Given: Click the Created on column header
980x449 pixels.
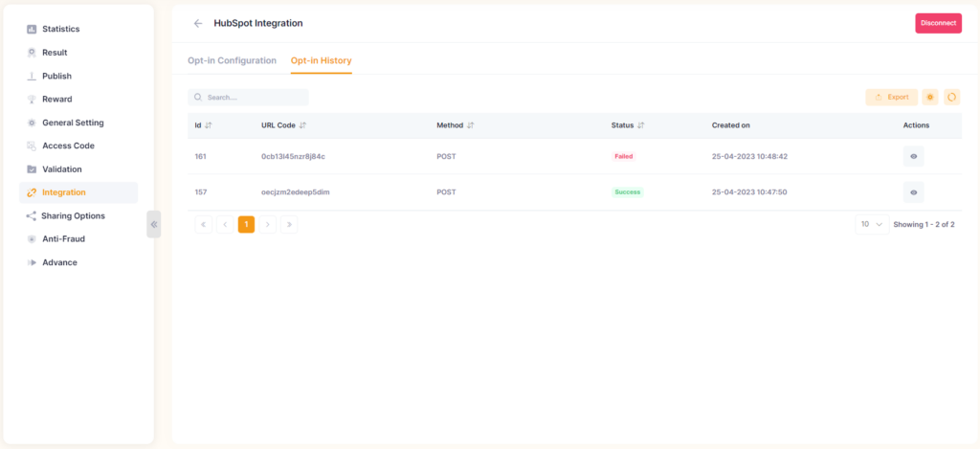Looking at the screenshot, I should coord(730,125).
